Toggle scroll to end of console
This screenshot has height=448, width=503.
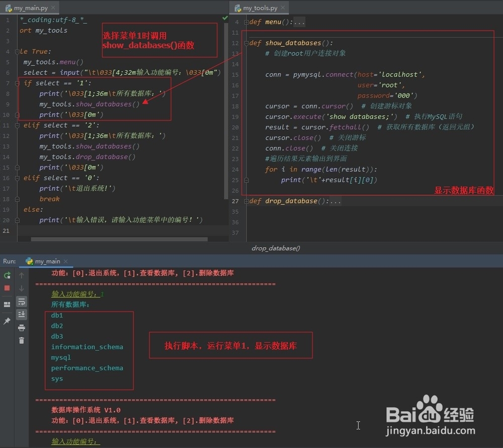(22, 314)
